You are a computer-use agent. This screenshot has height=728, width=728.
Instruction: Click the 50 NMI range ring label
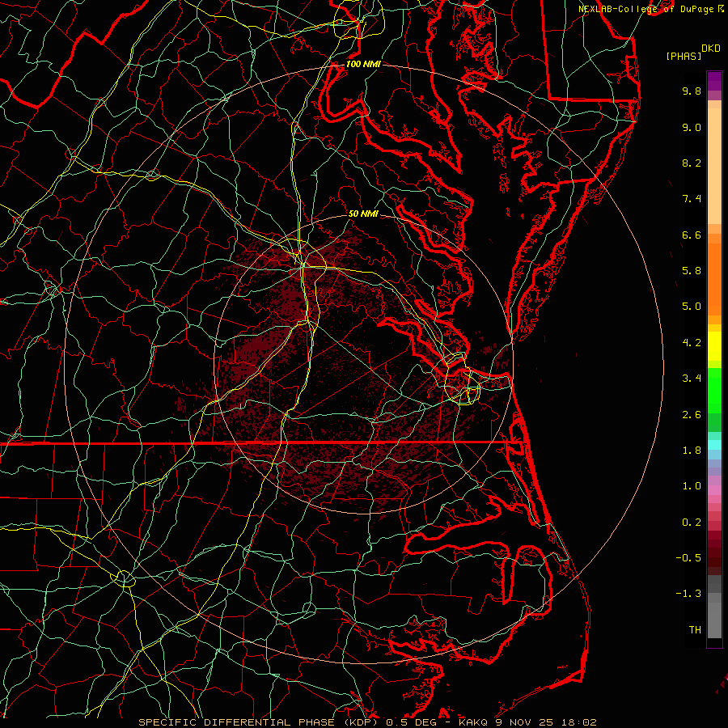tap(362, 214)
